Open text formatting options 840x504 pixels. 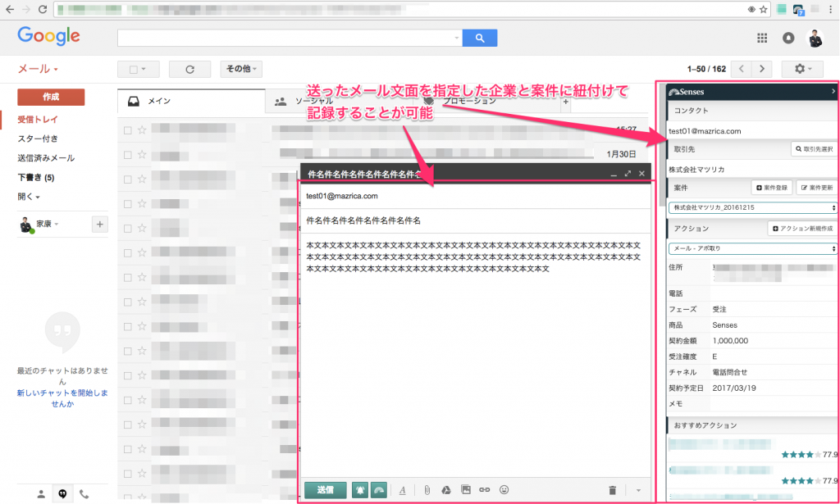point(402,490)
